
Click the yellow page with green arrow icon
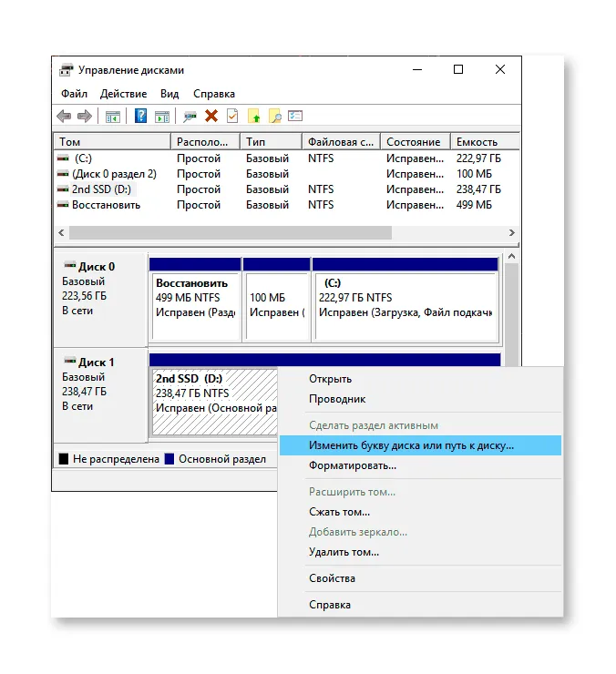(x=254, y=116)
